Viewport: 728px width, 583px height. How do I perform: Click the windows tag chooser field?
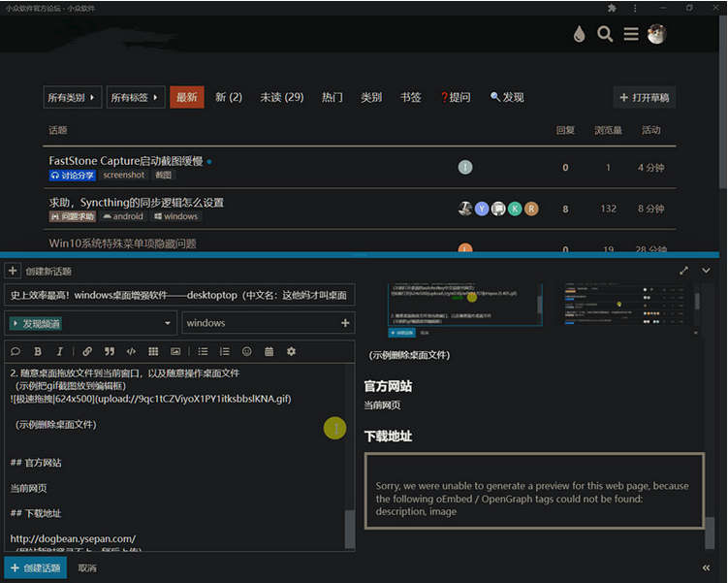click(x=269, y=323)
